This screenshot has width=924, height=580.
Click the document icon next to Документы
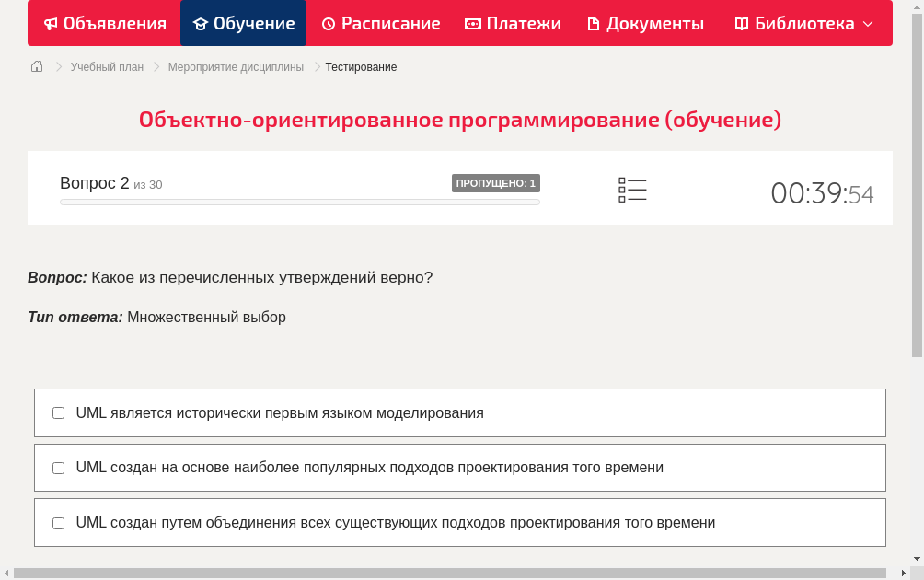pyautogui.click(x=594, y=23)
